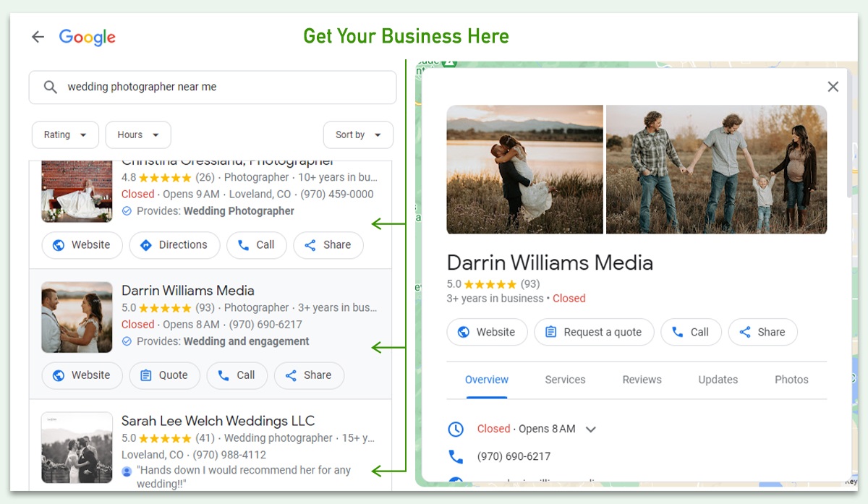Click Call in Darrin Williams Media listing row
The height and width of the screenshot is (504, 868).
[237, 375]
